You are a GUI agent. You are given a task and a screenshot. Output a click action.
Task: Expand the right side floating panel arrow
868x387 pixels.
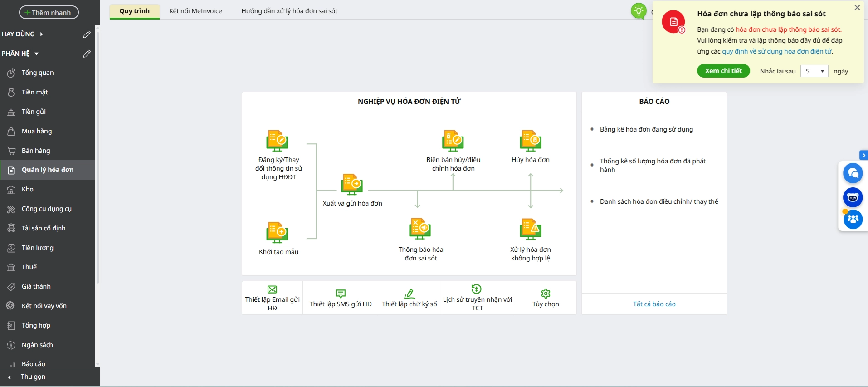coord(863,155)
